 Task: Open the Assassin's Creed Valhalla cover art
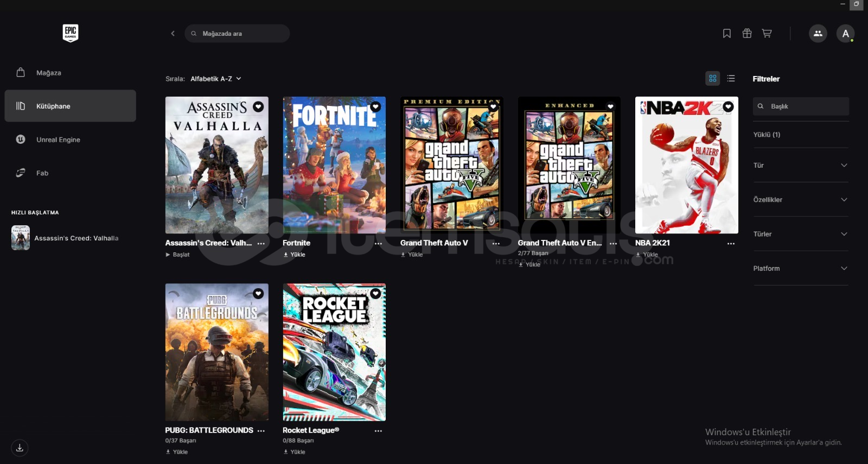[217, 165]
